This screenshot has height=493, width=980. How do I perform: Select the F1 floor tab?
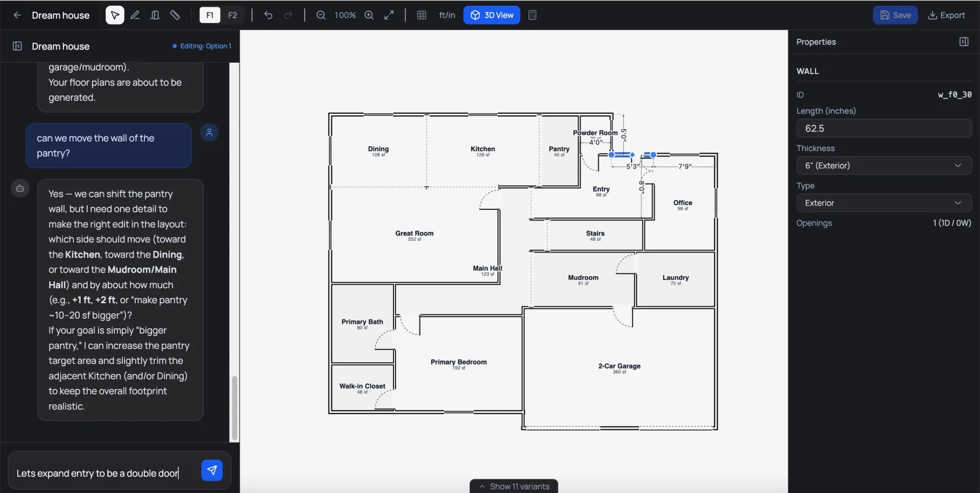coord(210,15)
